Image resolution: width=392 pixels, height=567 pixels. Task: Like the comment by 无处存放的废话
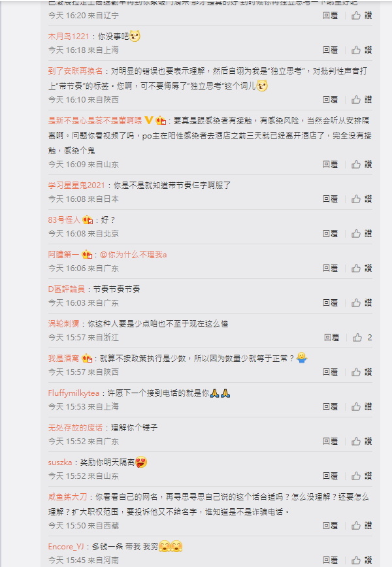coord(361,441)
